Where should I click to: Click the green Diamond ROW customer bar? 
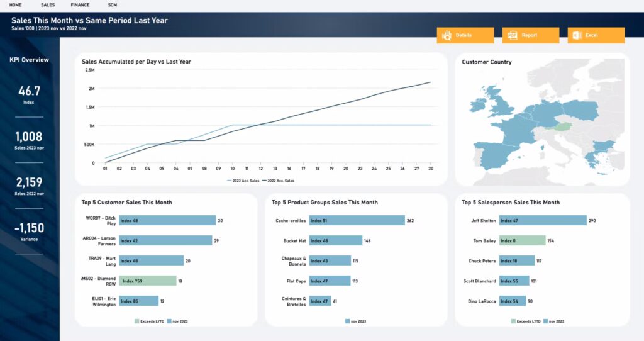tap(148, 281)
